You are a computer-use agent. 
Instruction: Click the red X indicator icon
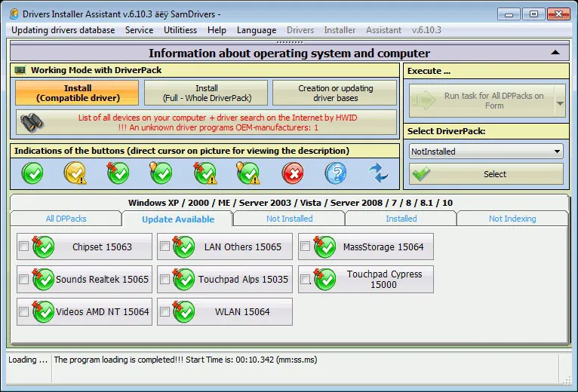293,173
